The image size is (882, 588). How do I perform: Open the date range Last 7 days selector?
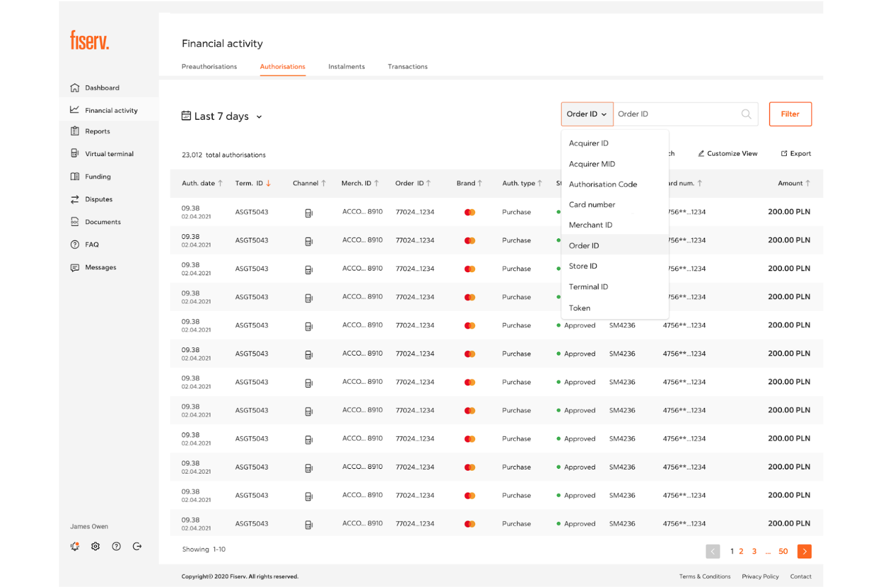222,116
